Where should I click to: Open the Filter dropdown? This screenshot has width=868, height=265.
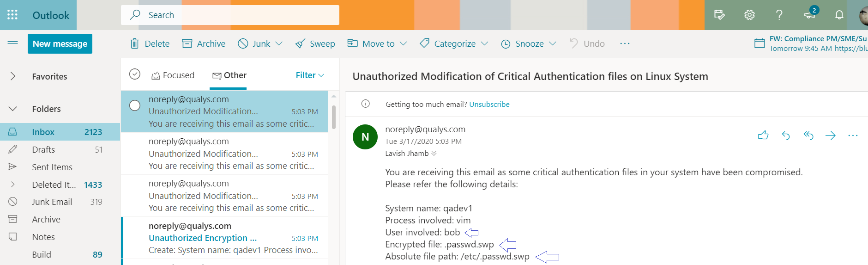point(310,75)
